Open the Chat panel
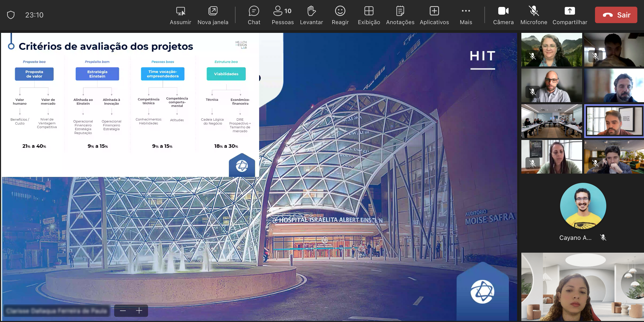Image resolution: width=644 pixels, height=322 pixels. tap(254, 15)
